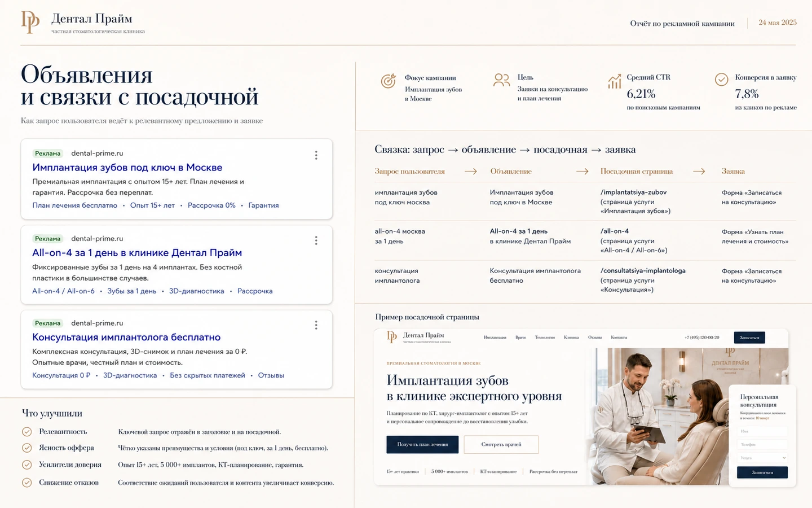Click the /all-on-4 landing URL cell
Screen dimensions: 812x508
point(634,240)
